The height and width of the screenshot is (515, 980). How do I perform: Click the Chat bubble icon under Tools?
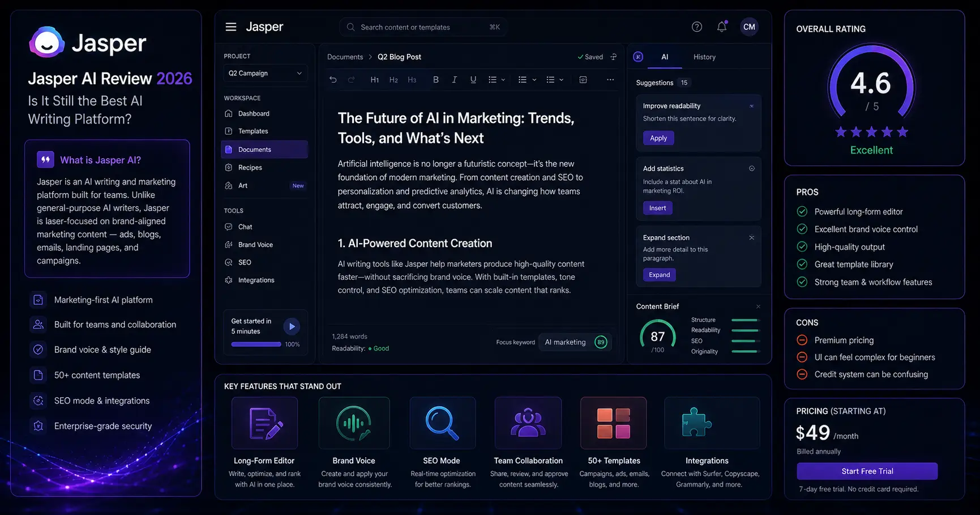point(229,227)
